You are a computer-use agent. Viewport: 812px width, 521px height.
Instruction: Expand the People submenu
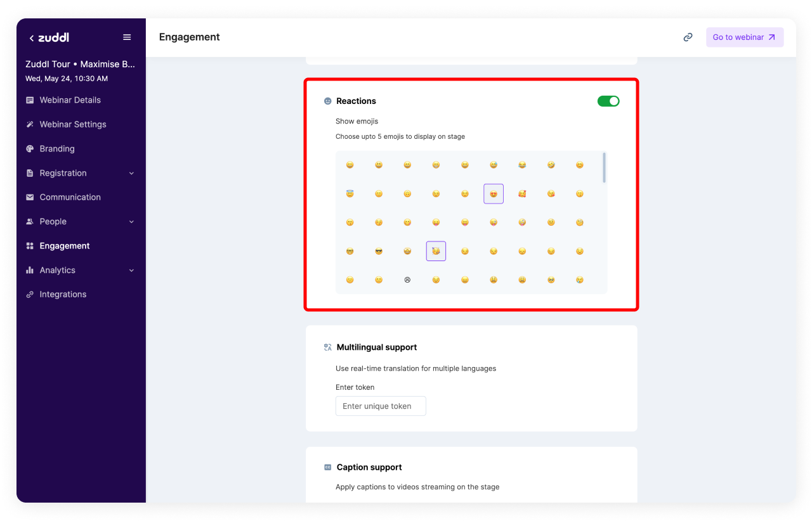[131, 222]
